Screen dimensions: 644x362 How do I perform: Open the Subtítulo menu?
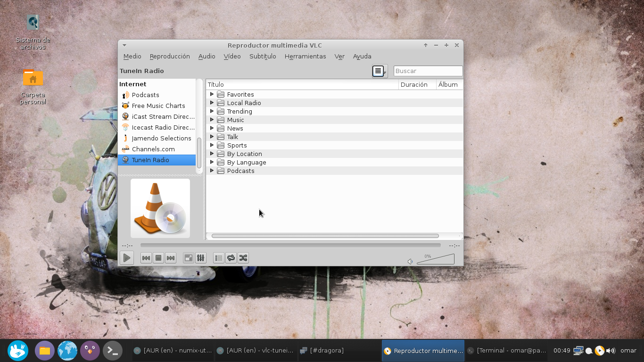click(x=263, y=56)
